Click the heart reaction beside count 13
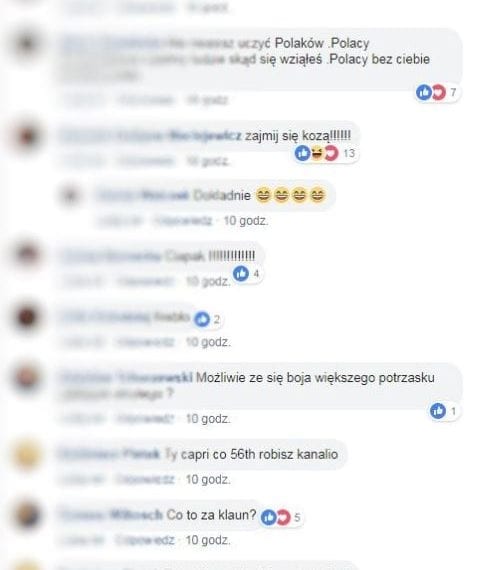Viewport: 489px width, 570px height. [331, 153]
